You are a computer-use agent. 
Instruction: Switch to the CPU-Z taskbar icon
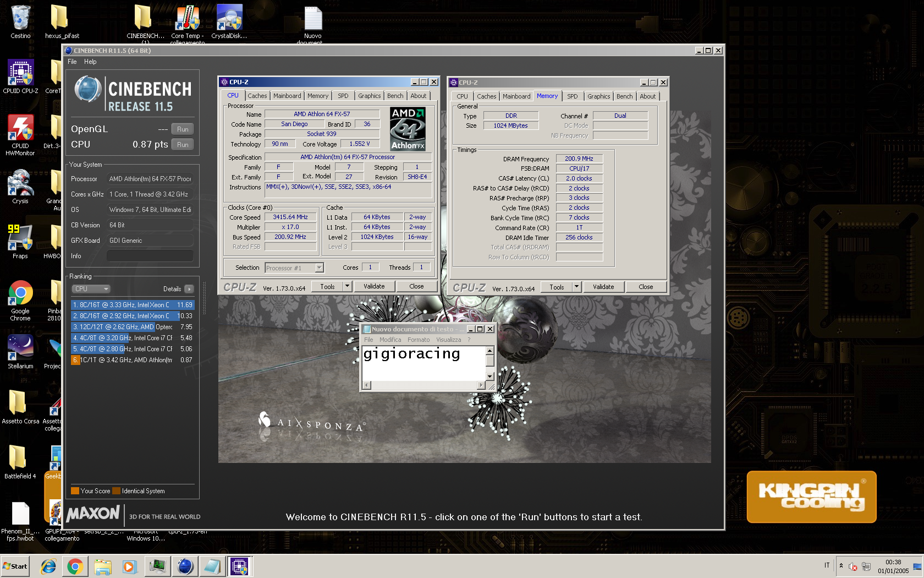(x=240, y=566)
